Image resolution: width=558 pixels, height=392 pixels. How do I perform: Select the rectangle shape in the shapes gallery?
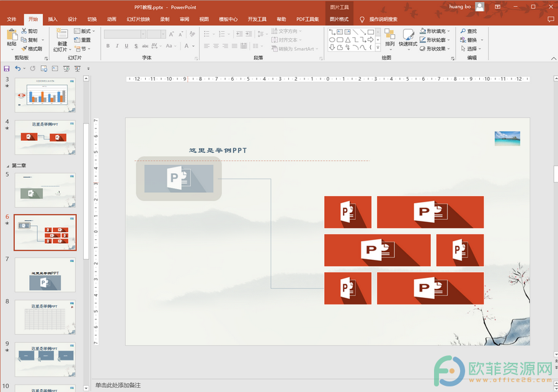371,32
